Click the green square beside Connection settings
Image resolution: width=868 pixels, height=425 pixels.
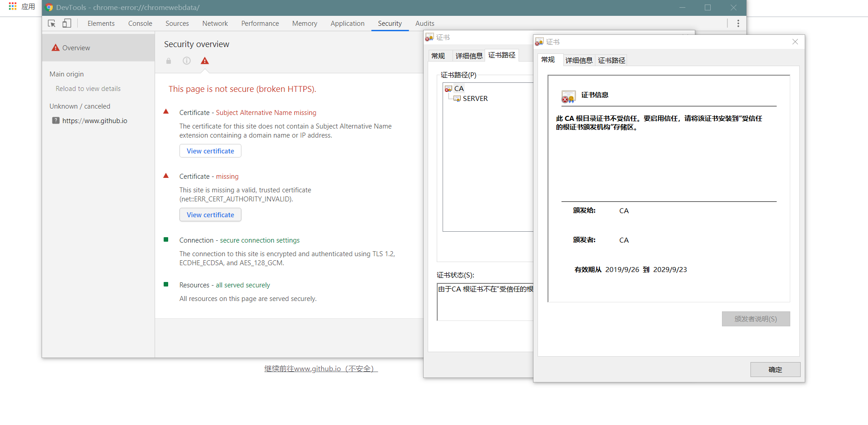click(166, 239)
